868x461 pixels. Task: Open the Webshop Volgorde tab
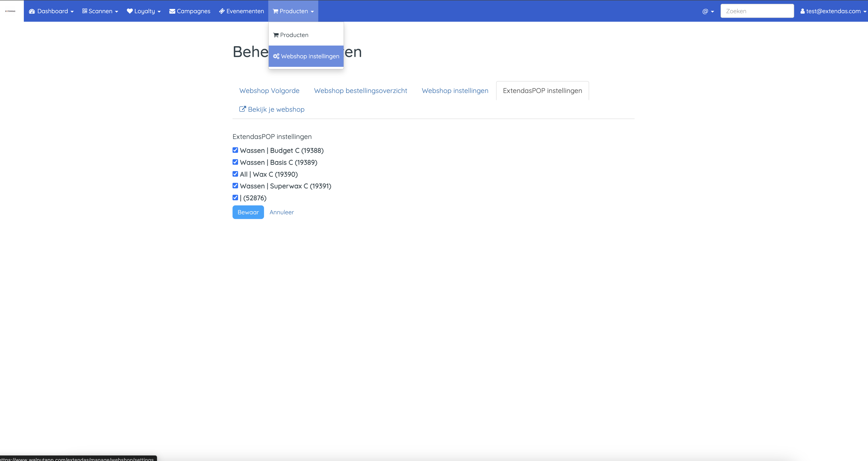tap(269, 91)
